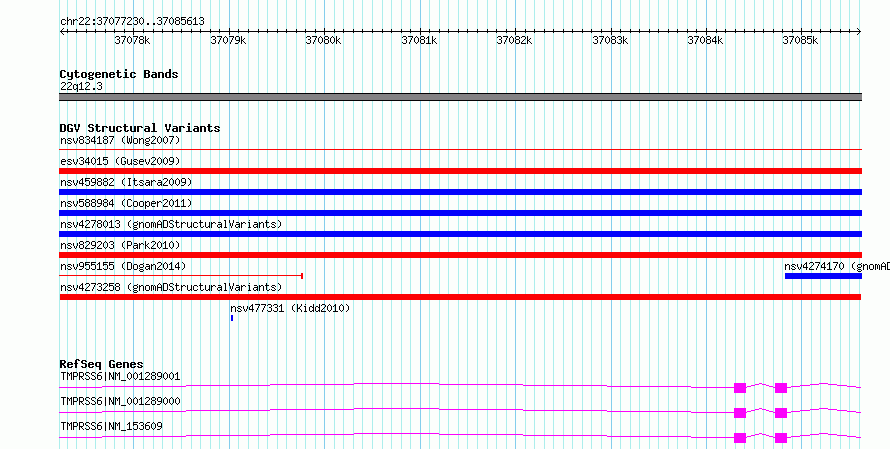This screenshot has height=449, width=890.
Task: Open the DGV Structural Variants track title
Action: (x=140, y=128)
